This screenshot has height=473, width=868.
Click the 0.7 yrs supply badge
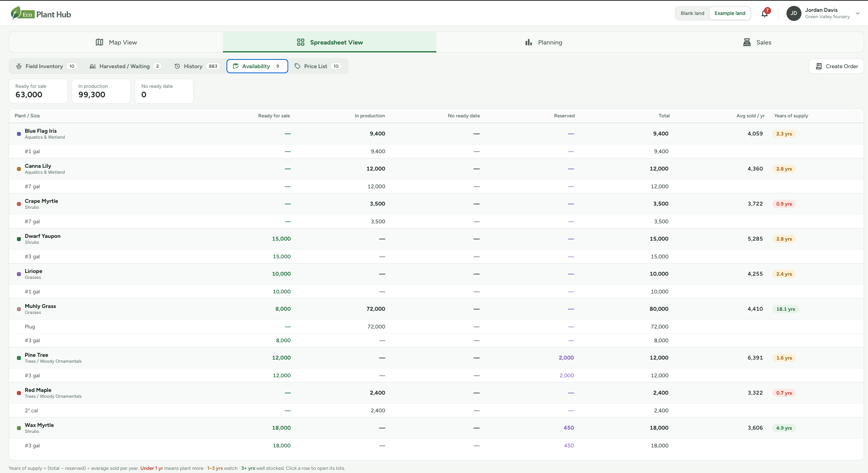click(x=784, y=393)
